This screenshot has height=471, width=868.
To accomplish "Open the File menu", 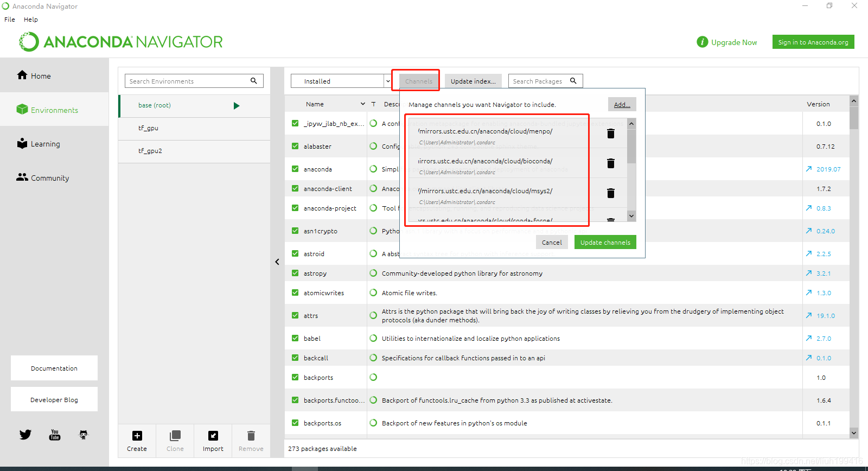I will click(10, 19).
